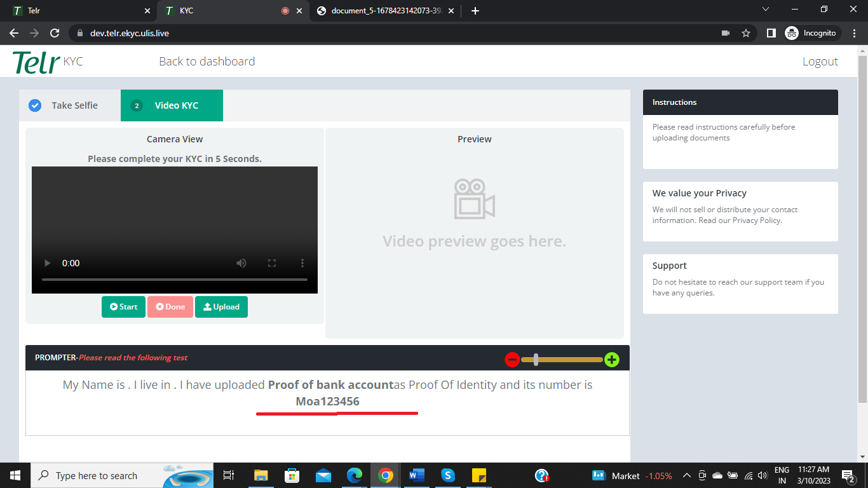The image size is (868, 488).
Task: Click the Back to dashboard link
Action: [207, 62]
